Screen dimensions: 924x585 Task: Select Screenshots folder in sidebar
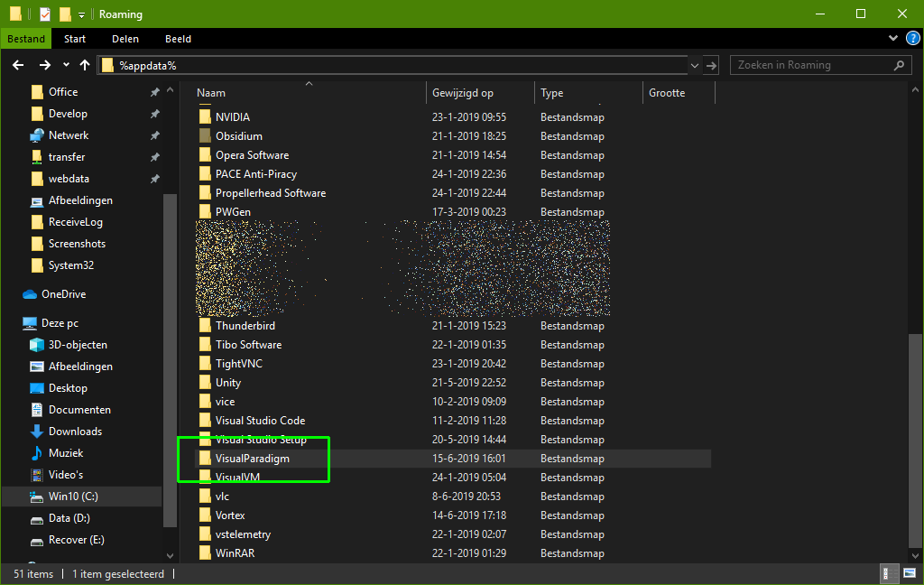pos(77,244)
